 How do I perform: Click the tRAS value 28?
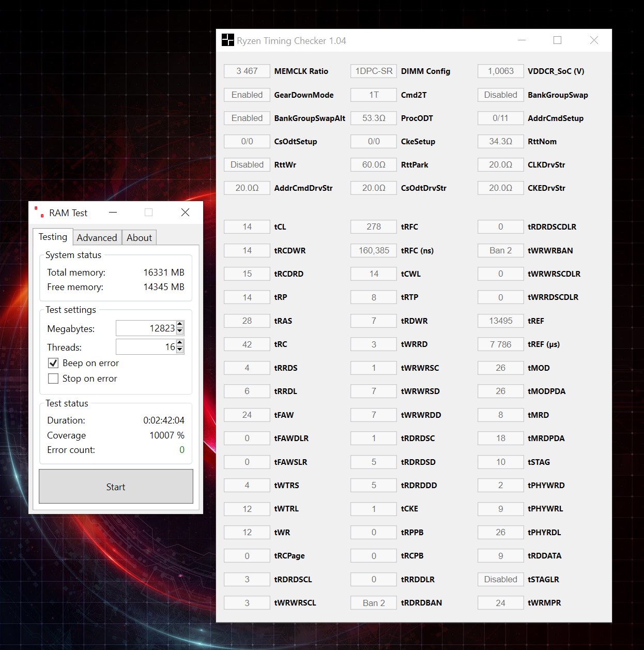coord(247,321)
